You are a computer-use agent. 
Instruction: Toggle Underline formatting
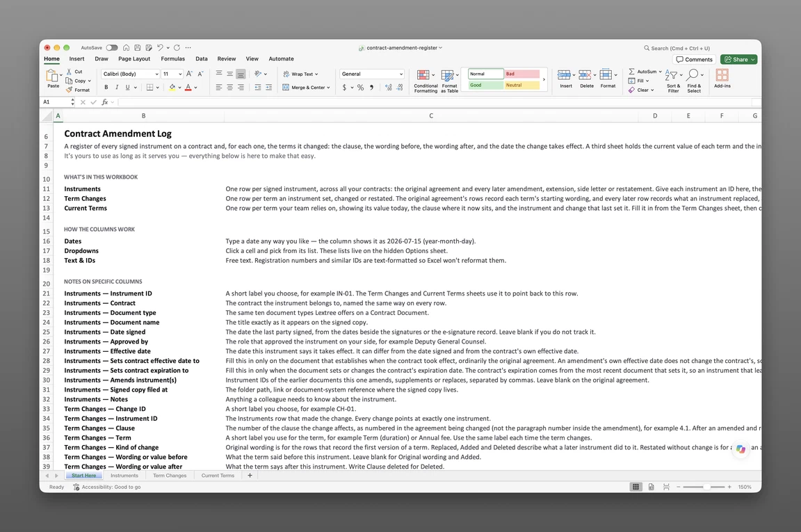click(x=128, y=88)
